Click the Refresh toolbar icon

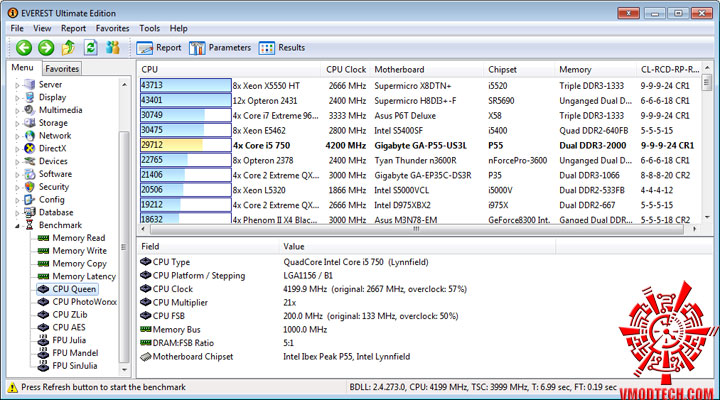[x=91, y=47]
